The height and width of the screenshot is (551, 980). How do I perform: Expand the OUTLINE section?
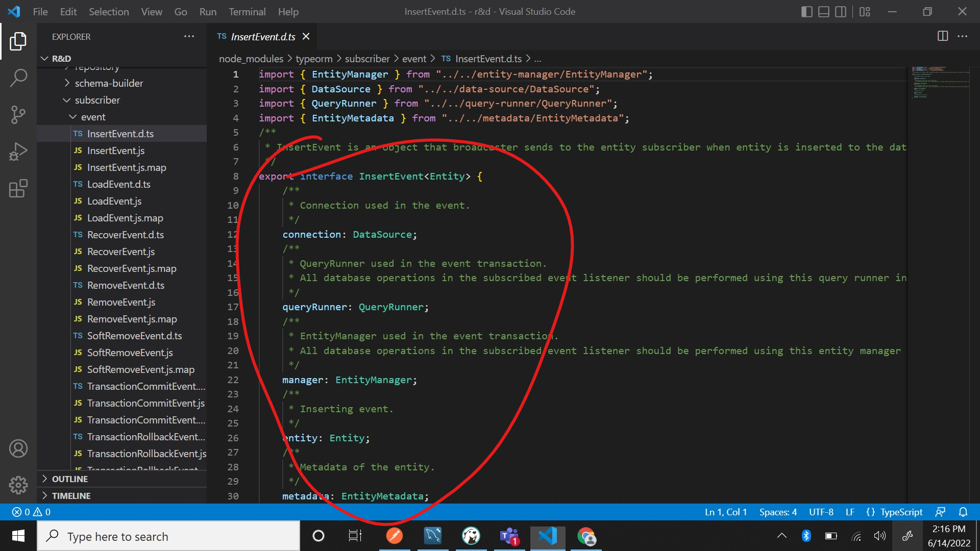click(70, 479)
